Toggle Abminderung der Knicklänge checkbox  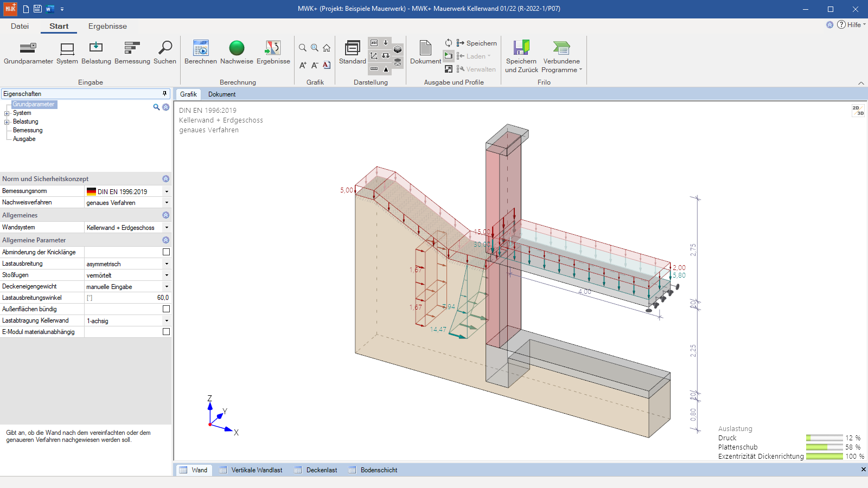(166, 252)
